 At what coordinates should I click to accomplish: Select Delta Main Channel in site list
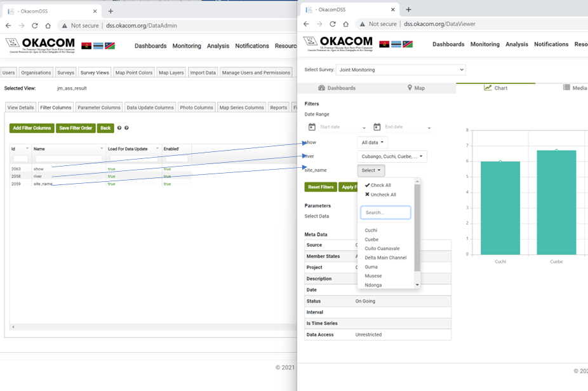coord(385,257)
